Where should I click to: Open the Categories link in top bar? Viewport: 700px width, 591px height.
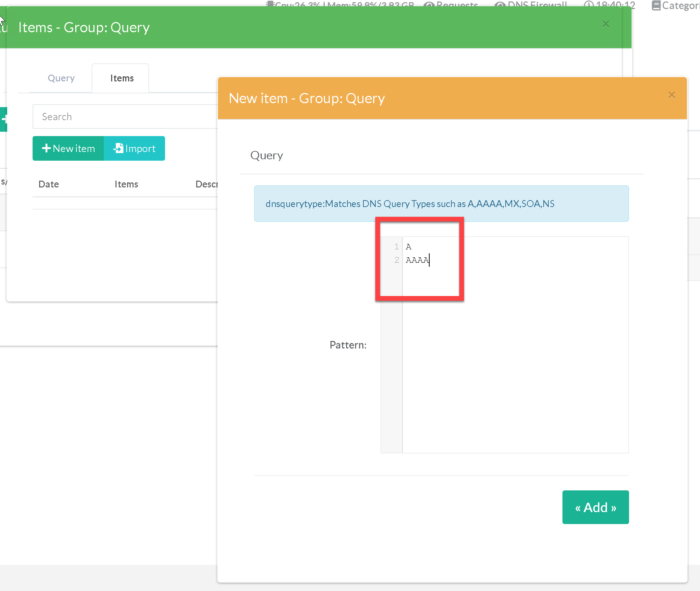pos(680,5)
